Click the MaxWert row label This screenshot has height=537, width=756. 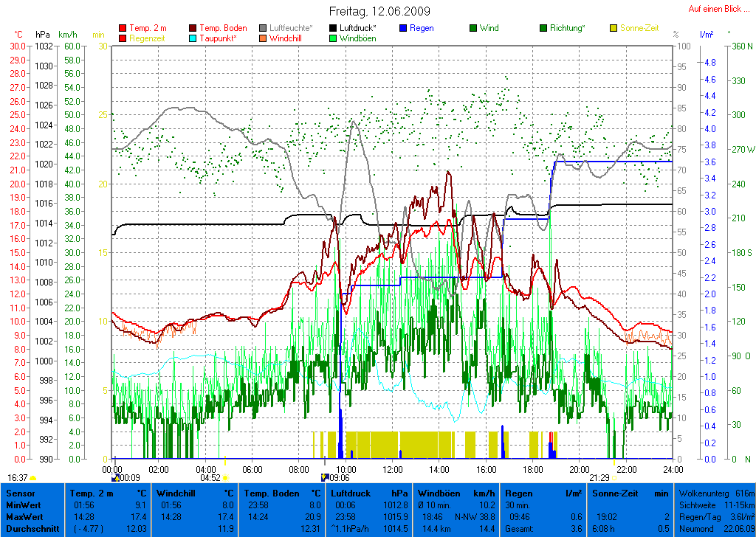(x=24, y=516)
